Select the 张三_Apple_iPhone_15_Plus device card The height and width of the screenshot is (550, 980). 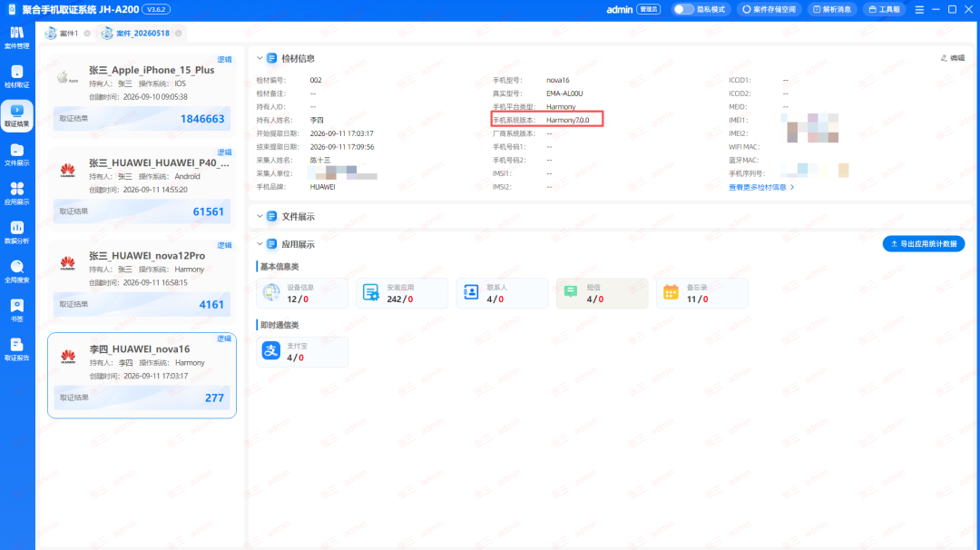click(142, 95)
